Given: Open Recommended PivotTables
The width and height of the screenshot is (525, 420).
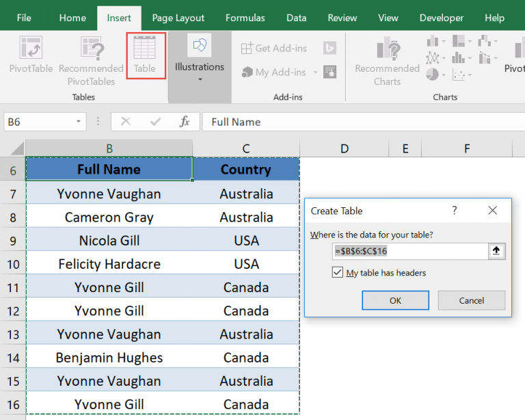Looking at the screenshot, I should [91, 60].
